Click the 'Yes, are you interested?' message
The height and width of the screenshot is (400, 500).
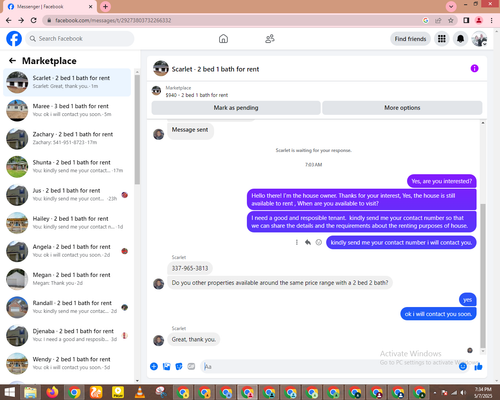click(x=442, y=181)
